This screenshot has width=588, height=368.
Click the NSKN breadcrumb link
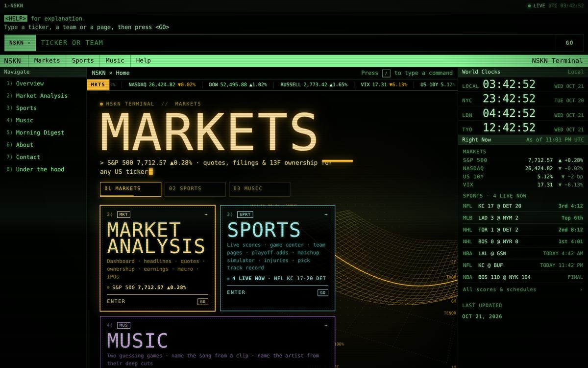[98, 73]
